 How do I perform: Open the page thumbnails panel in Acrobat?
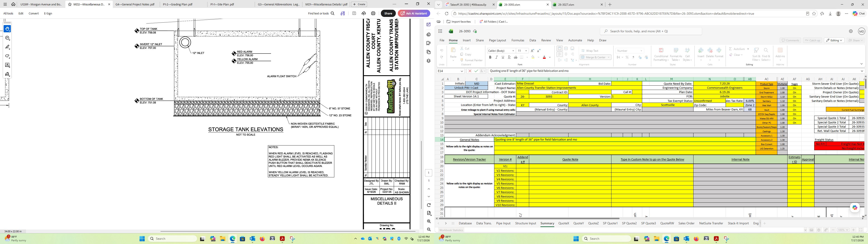pyautogui.click(x=429, y=52)
